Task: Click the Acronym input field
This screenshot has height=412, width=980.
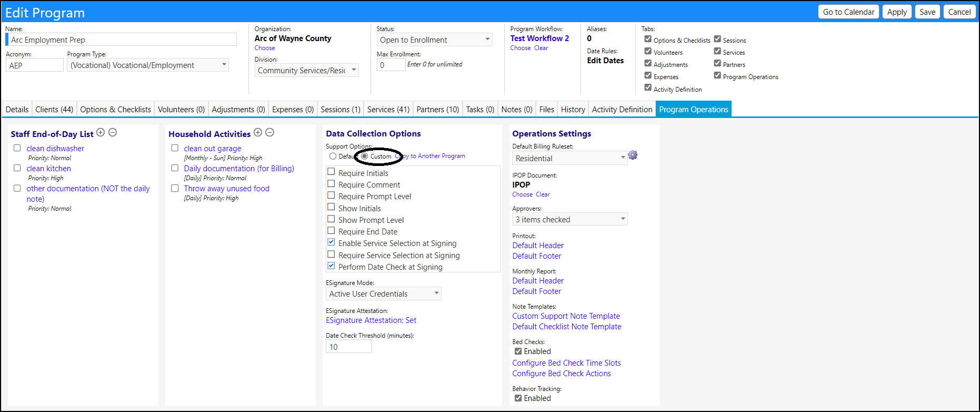Action: 35,65
